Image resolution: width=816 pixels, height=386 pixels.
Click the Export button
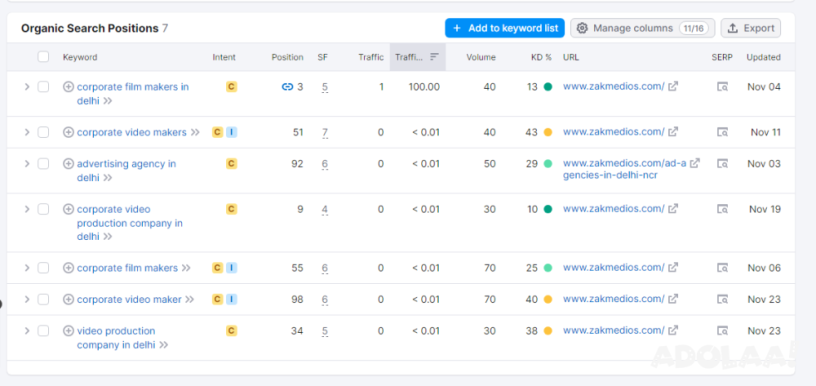[x=751, y=28]
